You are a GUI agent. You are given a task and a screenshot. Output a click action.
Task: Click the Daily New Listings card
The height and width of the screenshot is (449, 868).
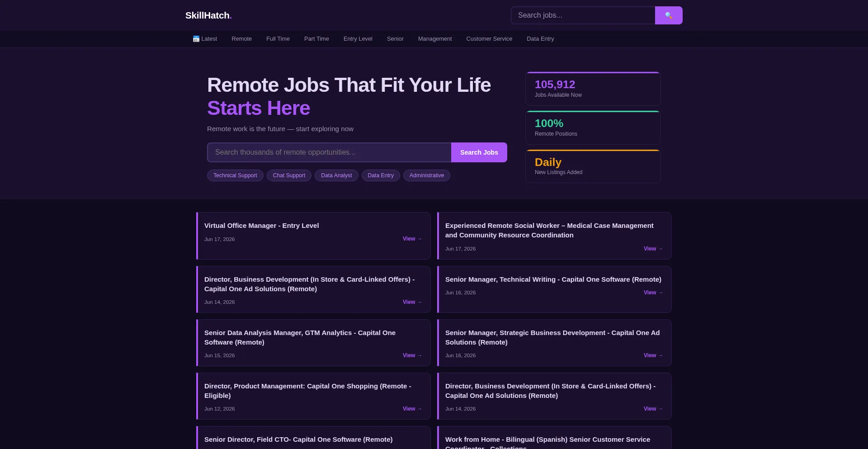pyautogui.click(x=593, y=166)
